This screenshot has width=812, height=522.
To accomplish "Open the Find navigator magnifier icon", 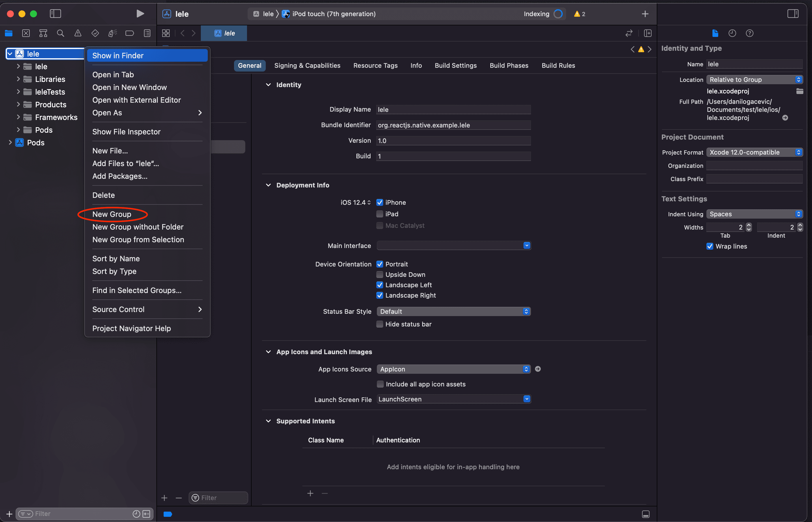I will [x=61, y=33].
